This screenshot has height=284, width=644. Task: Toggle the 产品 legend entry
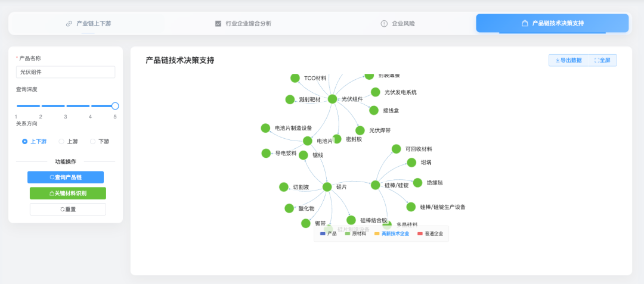click(x=329, y=233)
